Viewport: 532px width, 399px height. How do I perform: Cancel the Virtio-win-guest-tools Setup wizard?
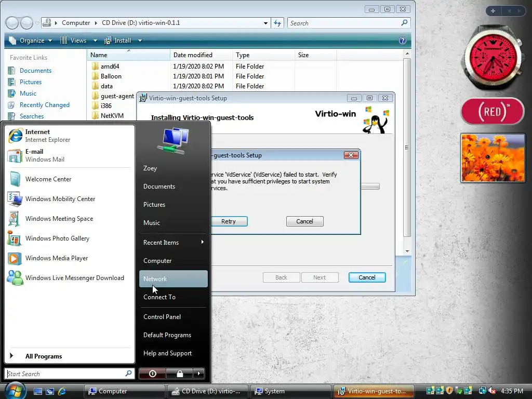click(367, 277)
